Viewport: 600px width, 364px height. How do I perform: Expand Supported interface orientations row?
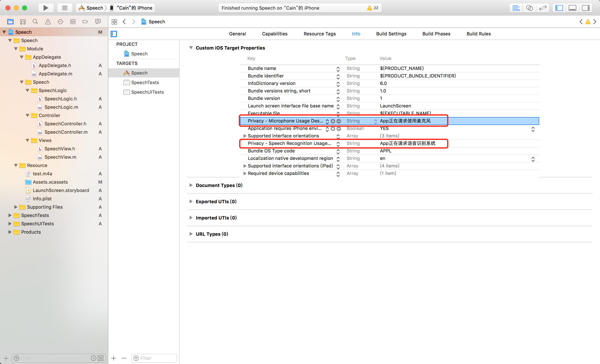(245, 136)
